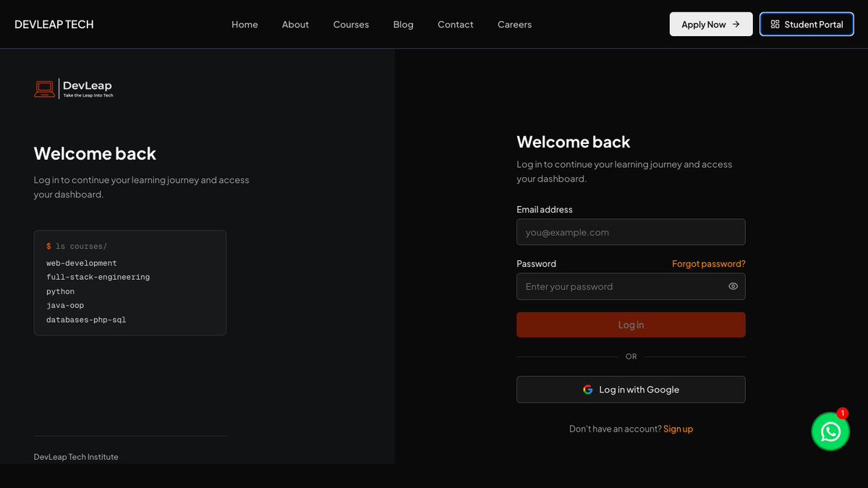Submit with the Log in button
Screen dimensions: 868x488
pos(631,325)
